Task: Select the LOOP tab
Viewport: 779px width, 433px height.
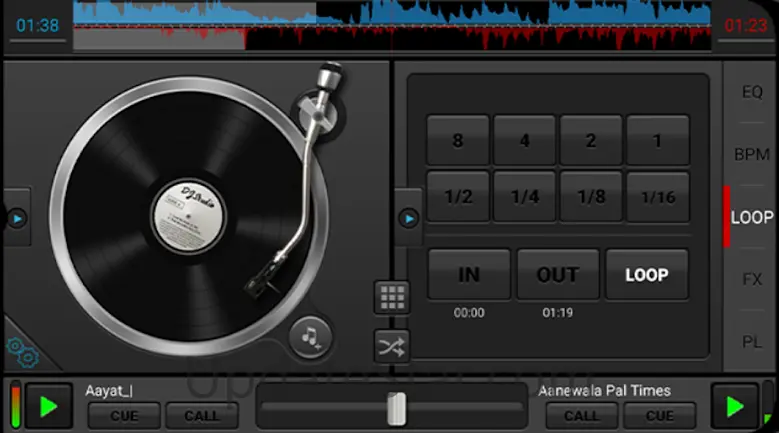Action: [752, 217]
